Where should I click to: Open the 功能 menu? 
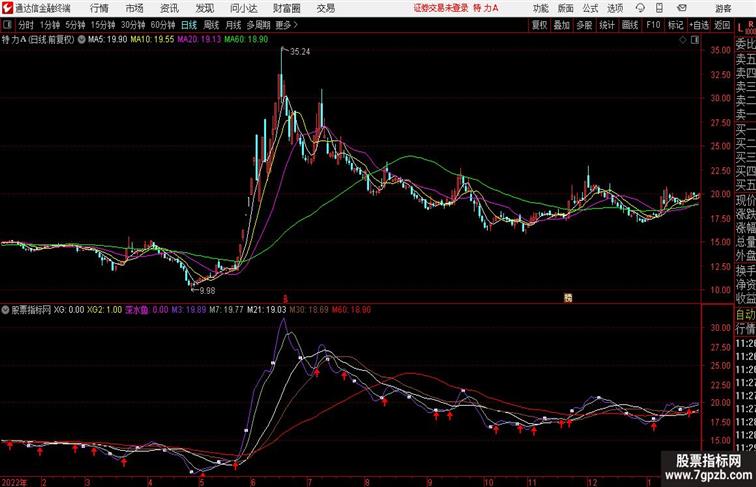[x=540, y=8]
